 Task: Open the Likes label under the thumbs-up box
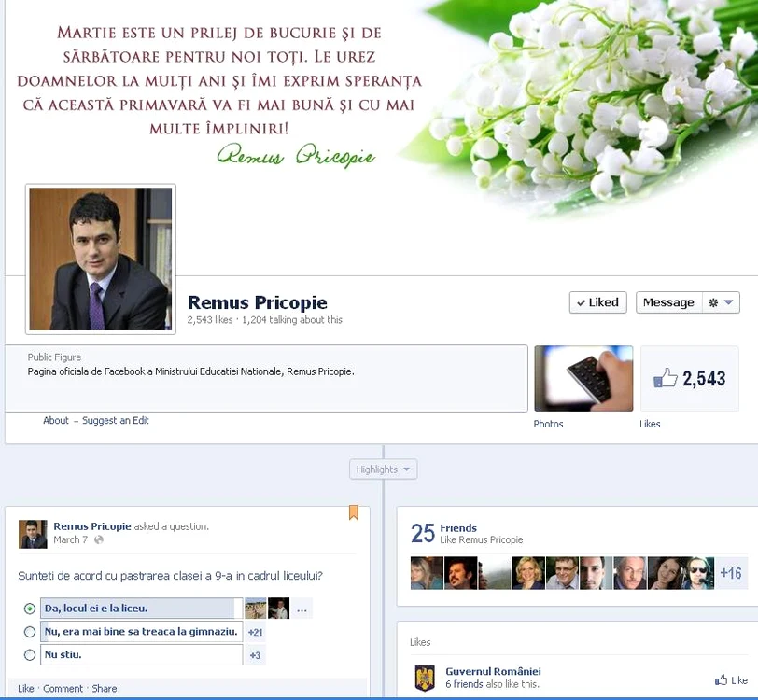(x=650, y=424)
